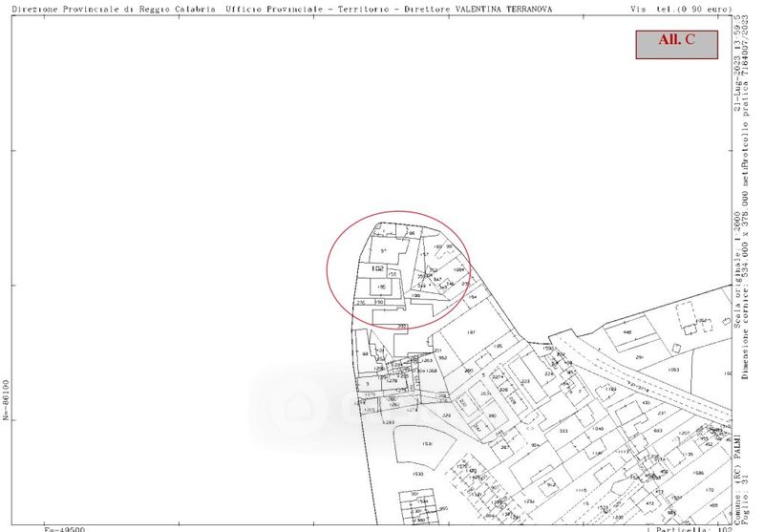
Task: Click parcel 1530 near the bottom
Action: click(418, 475)
